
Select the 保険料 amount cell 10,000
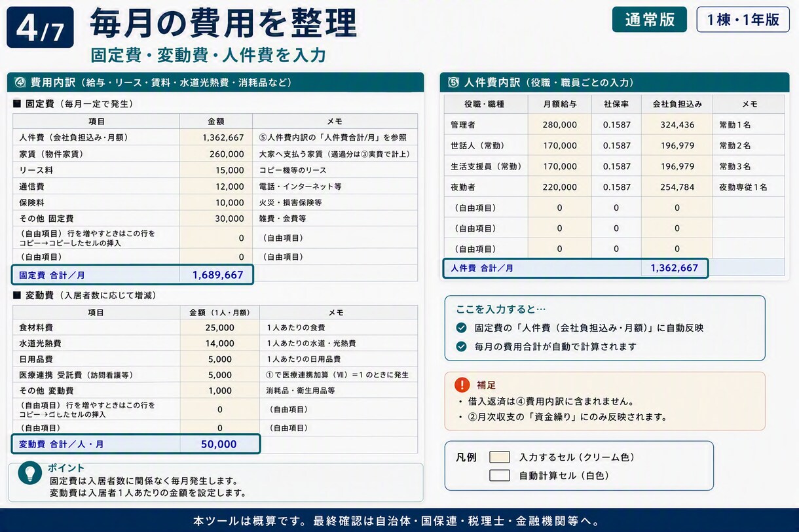click(x=216, y=202)
